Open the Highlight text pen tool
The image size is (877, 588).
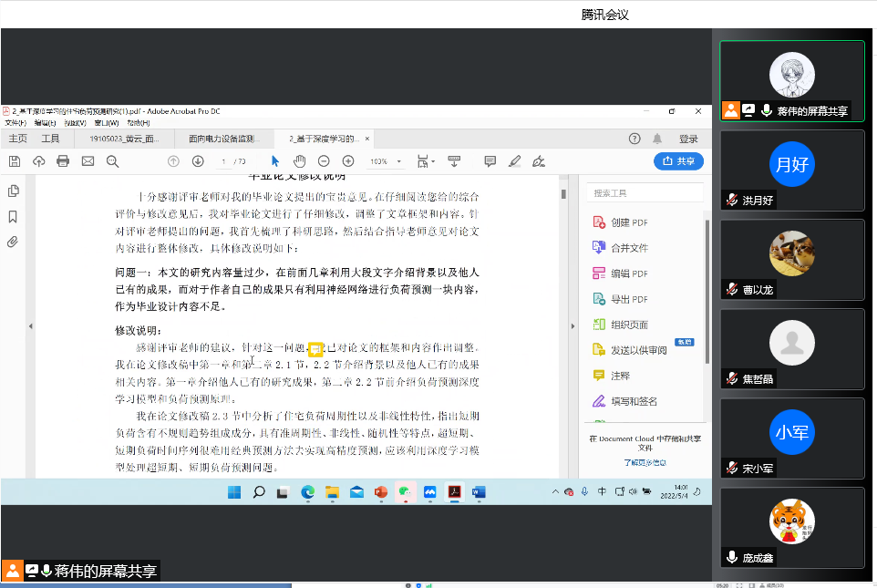click(514, 161)
